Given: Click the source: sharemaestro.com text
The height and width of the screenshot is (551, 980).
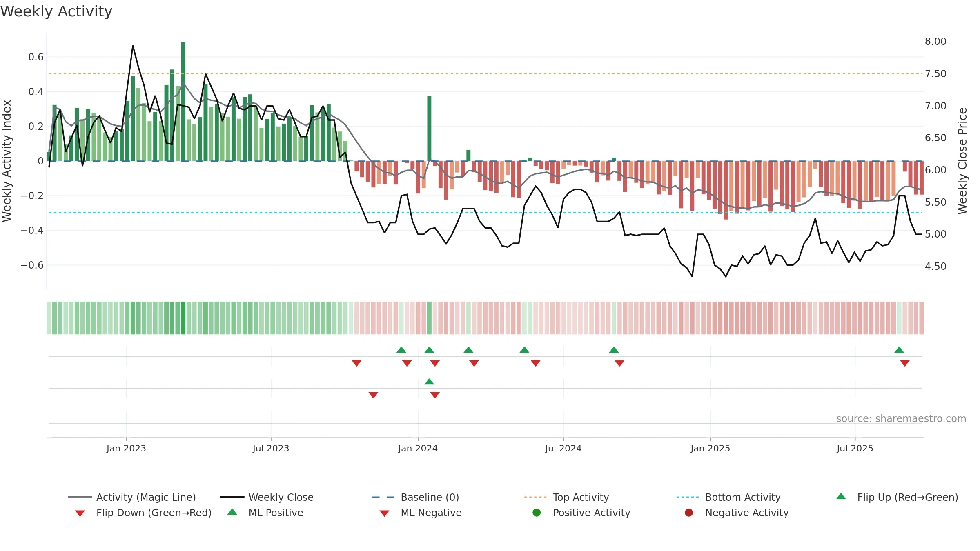Looking at the screenshot, I should point(901,418).
